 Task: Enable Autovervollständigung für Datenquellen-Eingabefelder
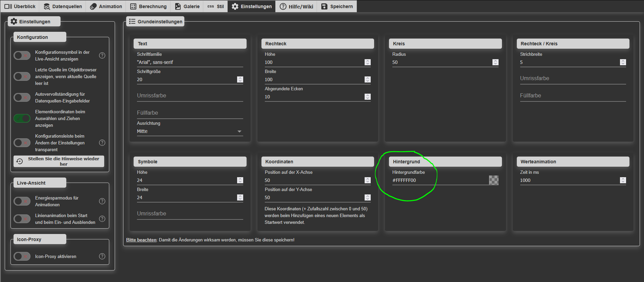tap(22, 97)
